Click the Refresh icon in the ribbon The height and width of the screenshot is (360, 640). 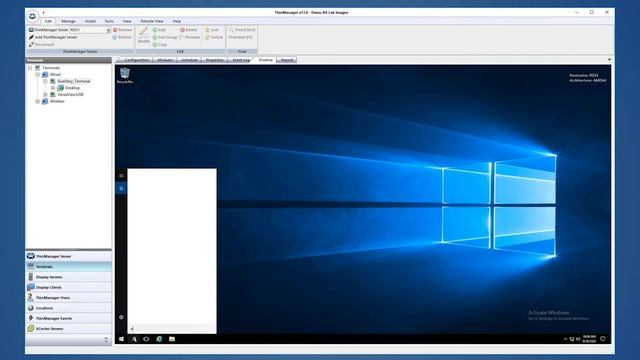[x=115, y=37]
